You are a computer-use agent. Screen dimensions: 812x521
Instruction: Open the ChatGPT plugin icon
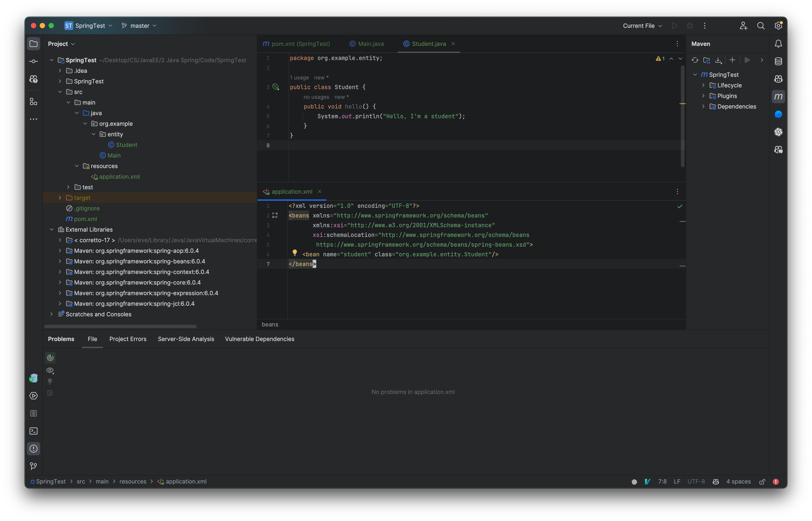coord(778,132)
